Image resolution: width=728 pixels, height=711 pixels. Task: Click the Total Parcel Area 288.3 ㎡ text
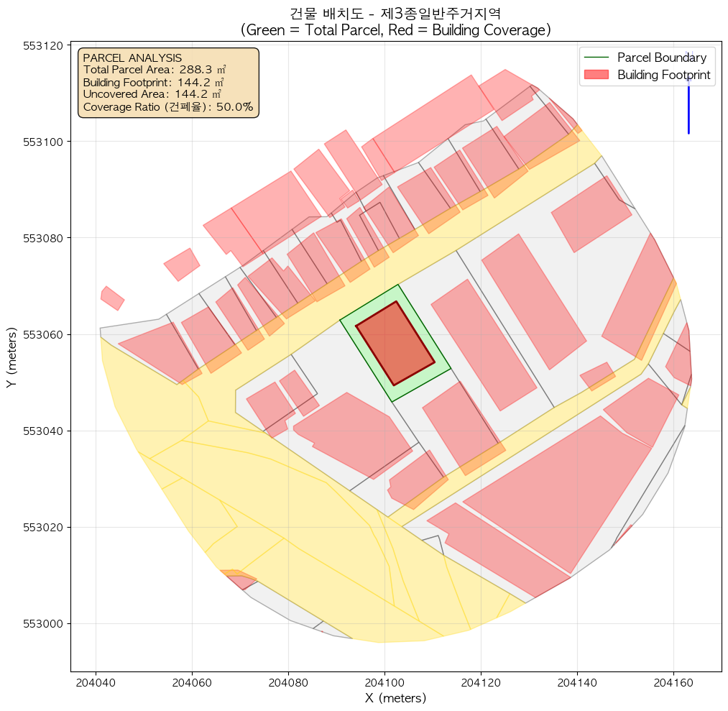pyautogui.click(x=155, y=70)
